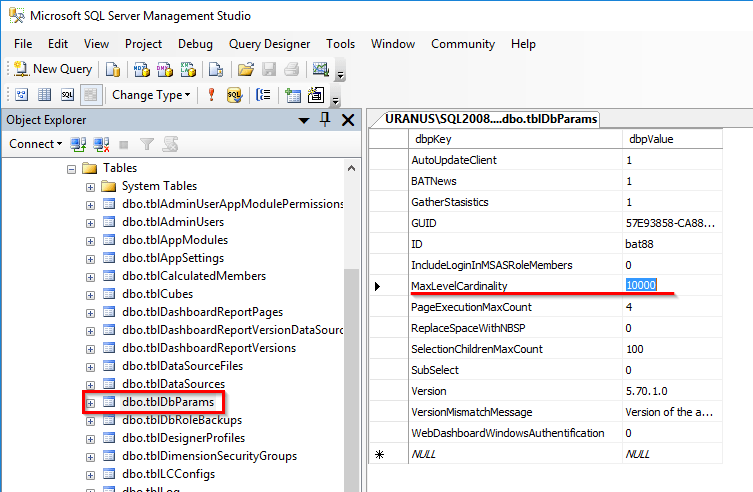Click the Verify SQL Syntax icon

tap(234, 95)
